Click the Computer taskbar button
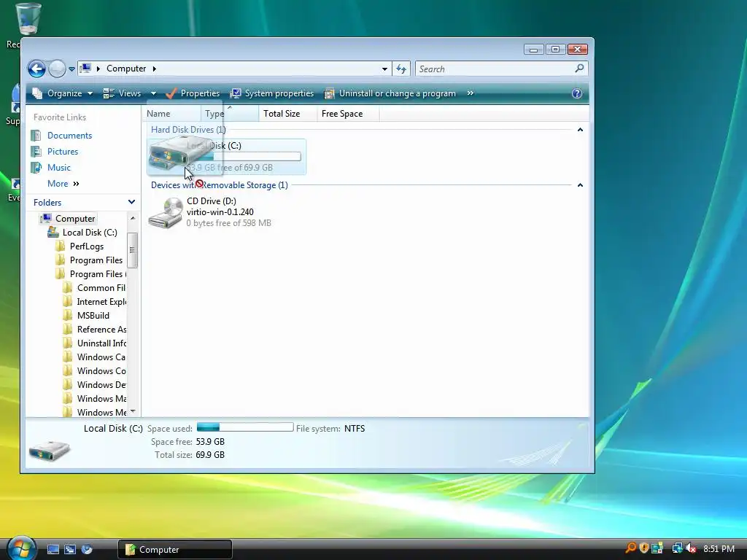Viewport: 747px width, 560px height. click(175, 550)
